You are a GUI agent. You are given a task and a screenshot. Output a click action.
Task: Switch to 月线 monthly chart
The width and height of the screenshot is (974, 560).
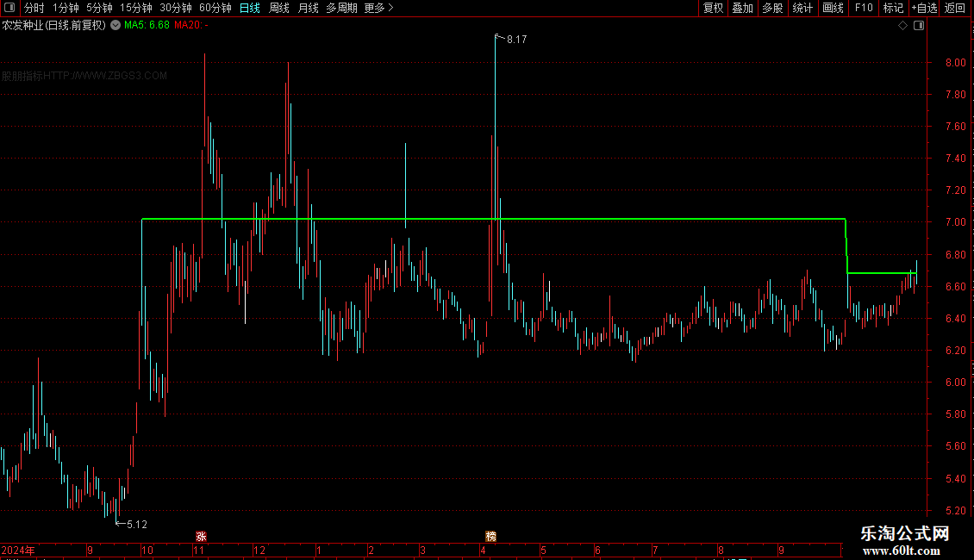[x=308, y=8]
